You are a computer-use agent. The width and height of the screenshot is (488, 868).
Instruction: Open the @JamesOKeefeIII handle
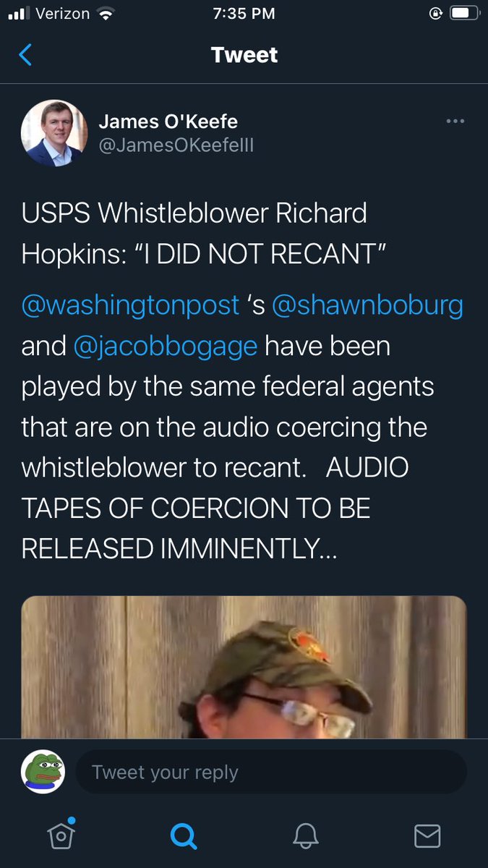coord(176,145)
